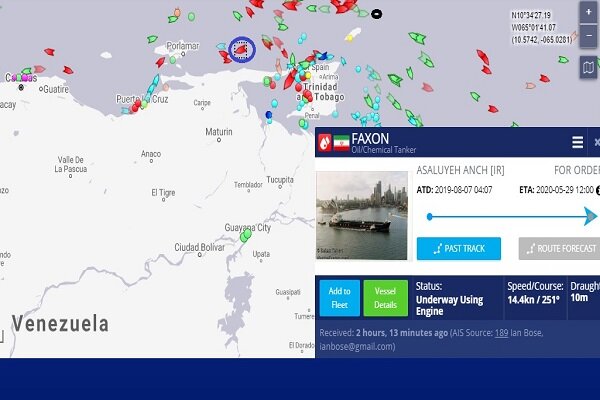Click the voyage progress start point

point(430,217)
